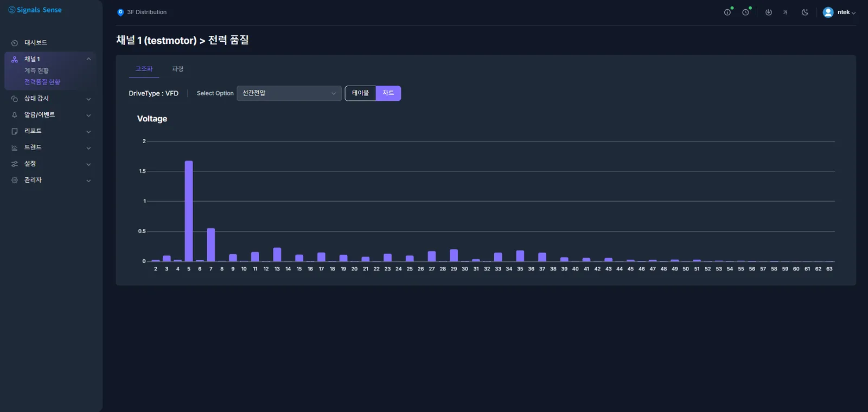
Task: Click the download icon in header
Action: pos(769,12)
